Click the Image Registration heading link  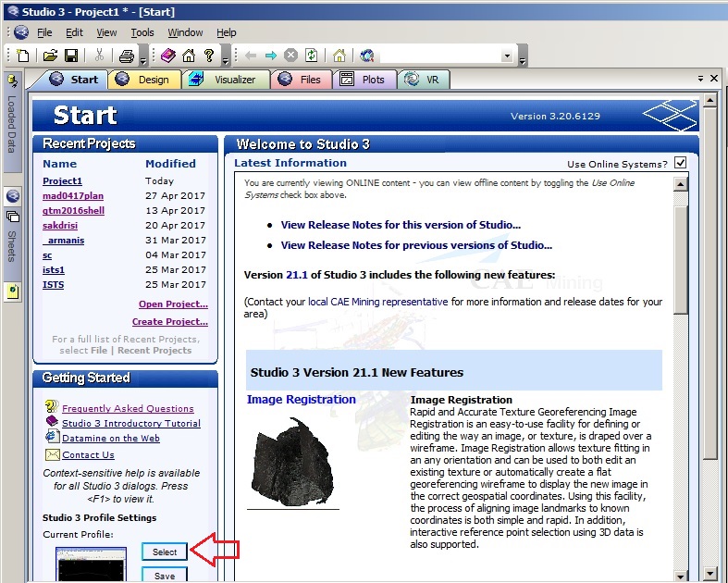tap(301, 400)
